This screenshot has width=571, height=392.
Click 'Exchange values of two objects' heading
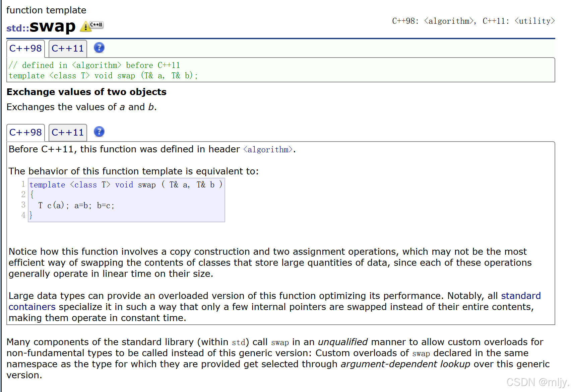(86, 92)
